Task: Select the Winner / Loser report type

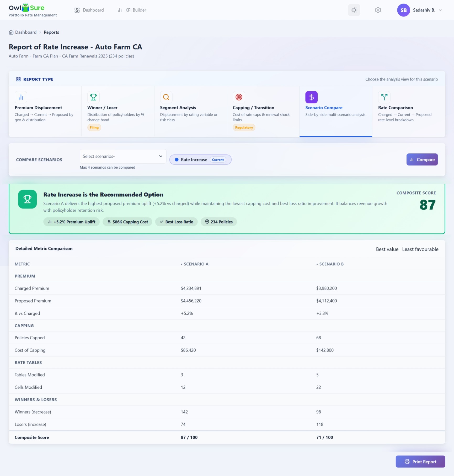Action: pyautogui.click(x=118, y=111)
